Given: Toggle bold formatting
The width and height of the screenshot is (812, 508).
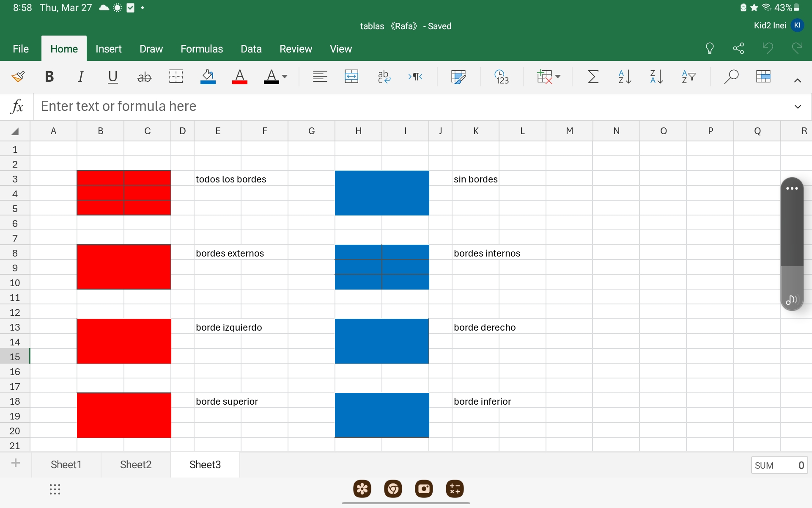Looking at the screenshot, I should pos(49,77).
